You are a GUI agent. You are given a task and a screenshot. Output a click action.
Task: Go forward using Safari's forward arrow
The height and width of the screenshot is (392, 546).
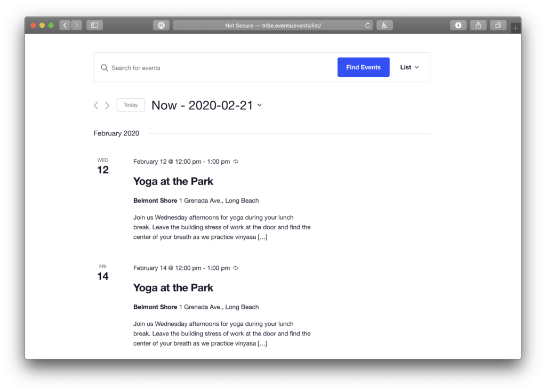tap(76, 25)
